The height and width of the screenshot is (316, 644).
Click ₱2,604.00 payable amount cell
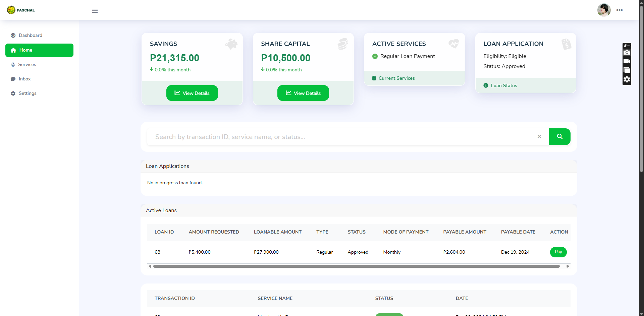click(x=454, y=252)
